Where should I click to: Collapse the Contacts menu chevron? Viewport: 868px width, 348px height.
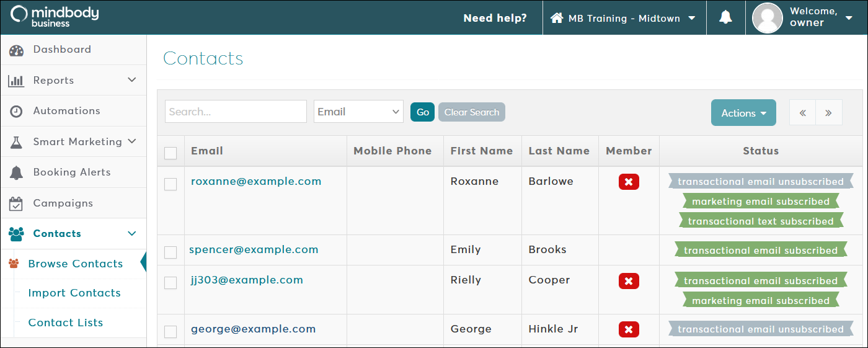(131, 233)
